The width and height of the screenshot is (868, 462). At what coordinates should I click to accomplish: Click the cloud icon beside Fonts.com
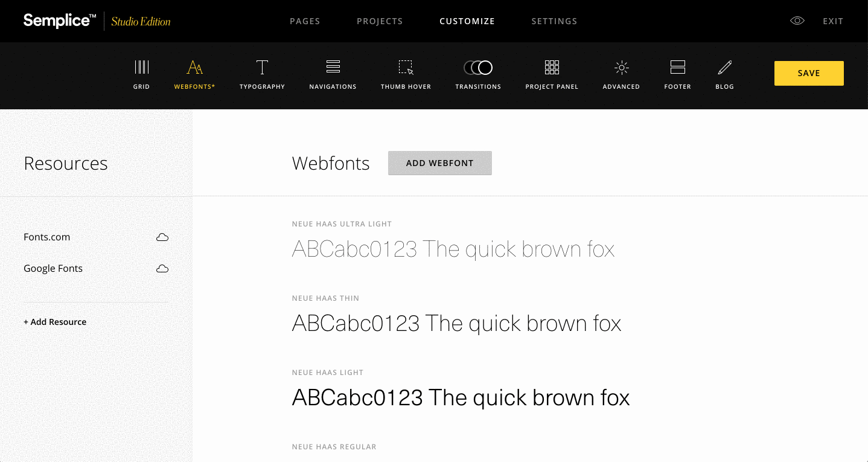coord(162,237)
